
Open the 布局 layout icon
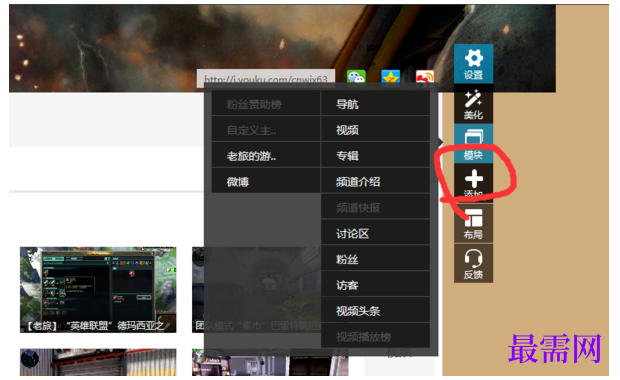473,223
